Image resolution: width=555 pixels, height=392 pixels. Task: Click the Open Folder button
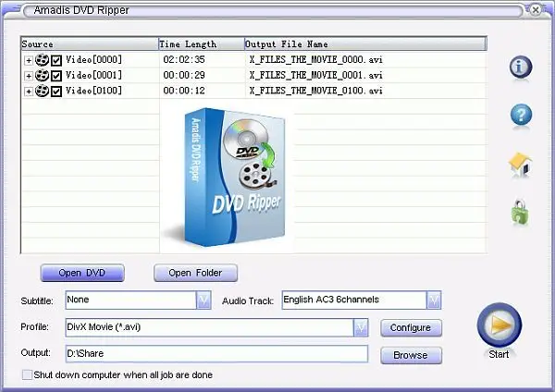[195, 273]
